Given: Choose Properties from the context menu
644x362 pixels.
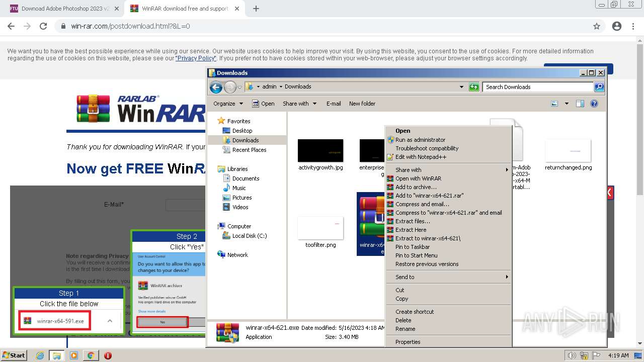Looking at the screenshot, I should click(449, 342).
